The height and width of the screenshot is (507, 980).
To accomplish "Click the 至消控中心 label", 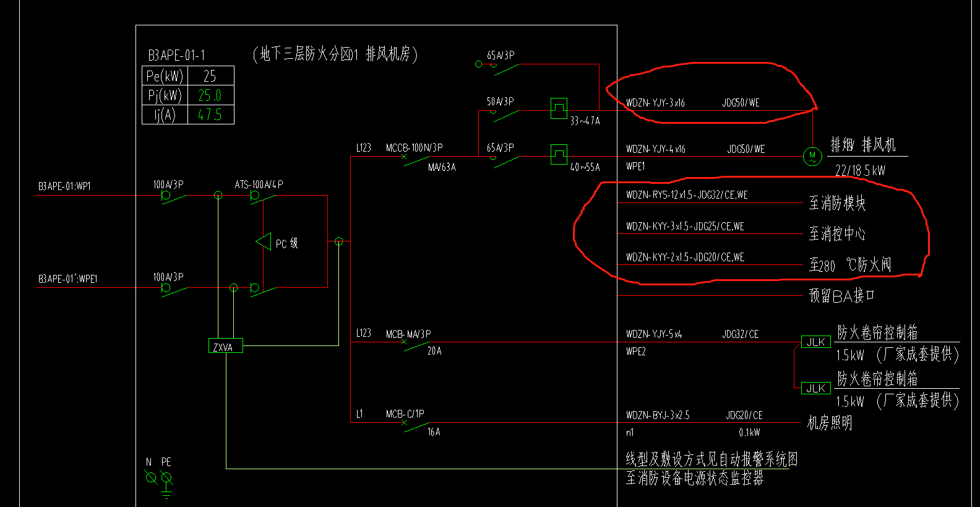I will (x=838, y=233).
